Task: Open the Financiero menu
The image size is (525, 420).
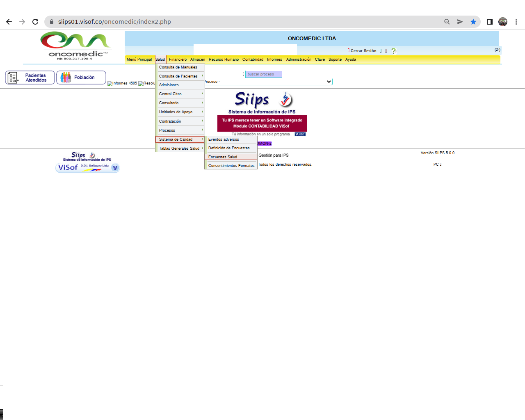Action: click(x=178, y=59)
